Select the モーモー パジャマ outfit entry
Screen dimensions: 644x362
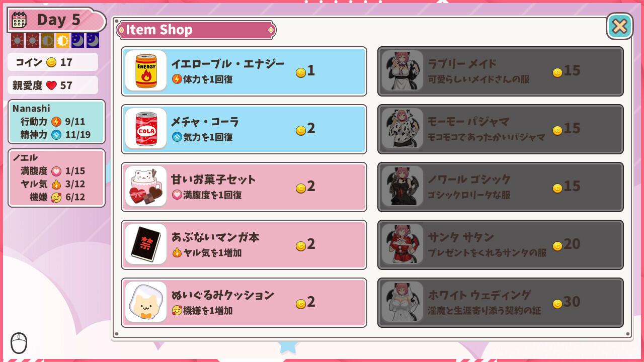coord(501,129)
